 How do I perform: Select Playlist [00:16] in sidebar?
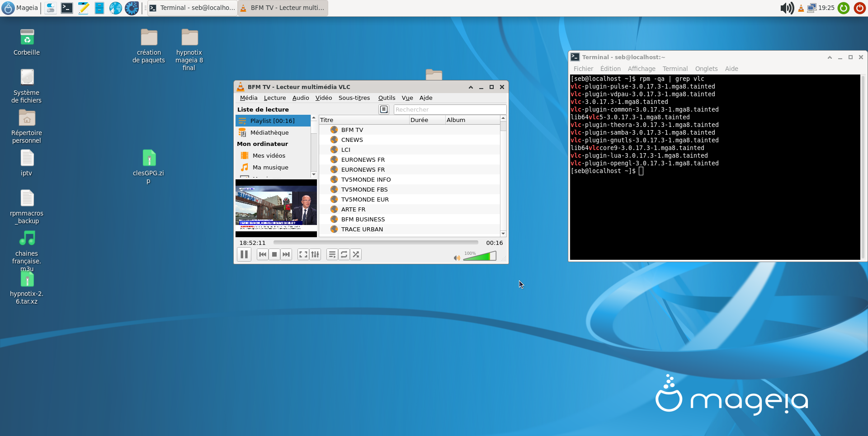click(273, 121)
